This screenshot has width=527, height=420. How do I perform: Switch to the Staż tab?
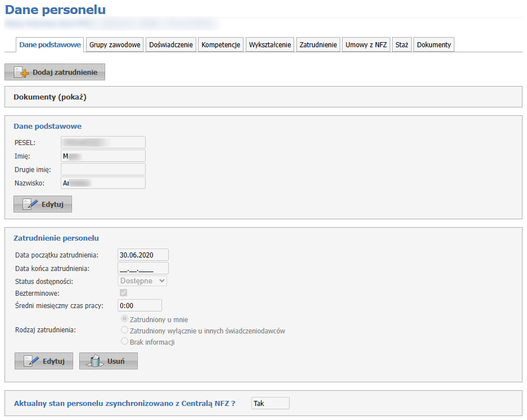[x=402, y=45]
